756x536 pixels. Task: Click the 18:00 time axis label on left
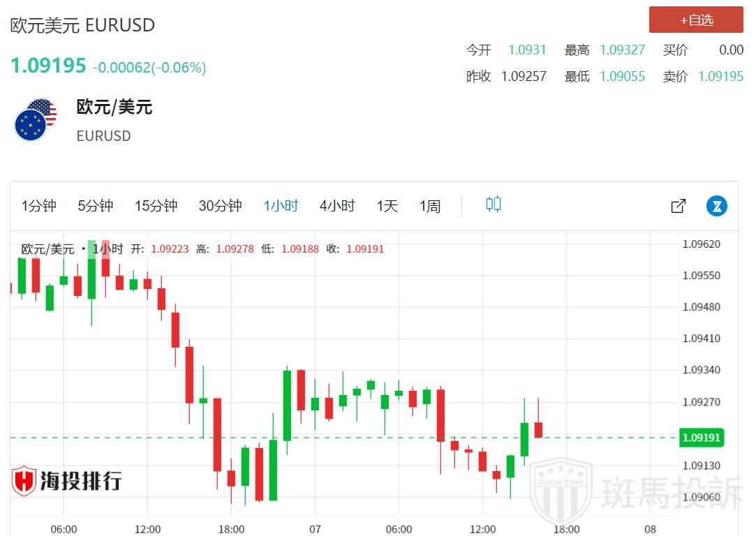coord(231,529)
